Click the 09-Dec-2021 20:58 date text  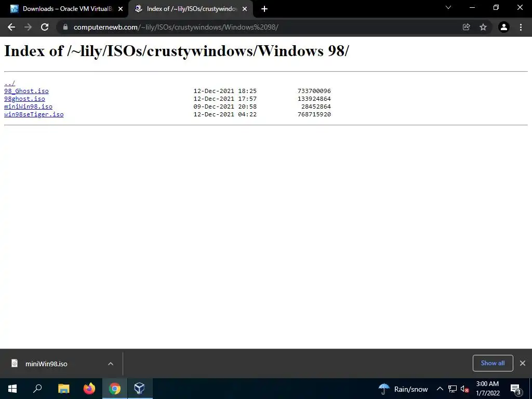click(x=225, y=107)
